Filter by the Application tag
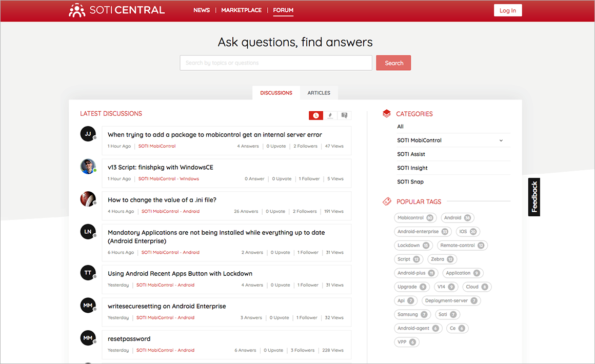595x364 pixels. (463, 273)
